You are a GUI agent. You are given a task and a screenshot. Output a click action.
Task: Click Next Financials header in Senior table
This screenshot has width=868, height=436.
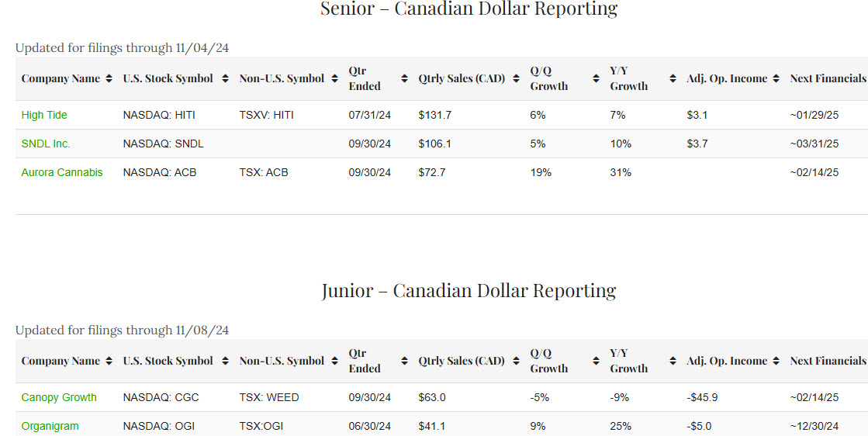[x=827, y=78]
